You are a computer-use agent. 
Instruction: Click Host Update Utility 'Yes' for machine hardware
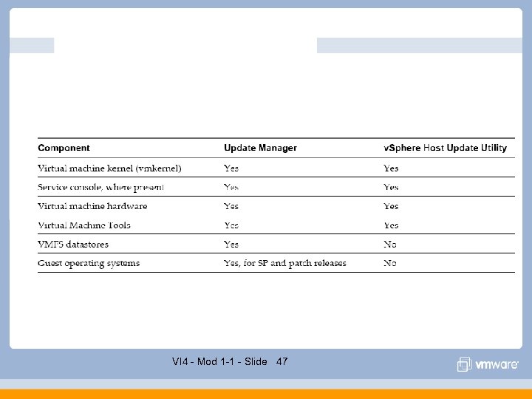[x=391, y=206]
